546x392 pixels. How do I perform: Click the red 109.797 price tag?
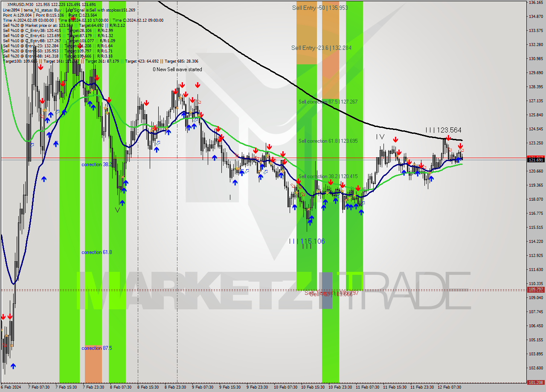click(x=536, y=289)
